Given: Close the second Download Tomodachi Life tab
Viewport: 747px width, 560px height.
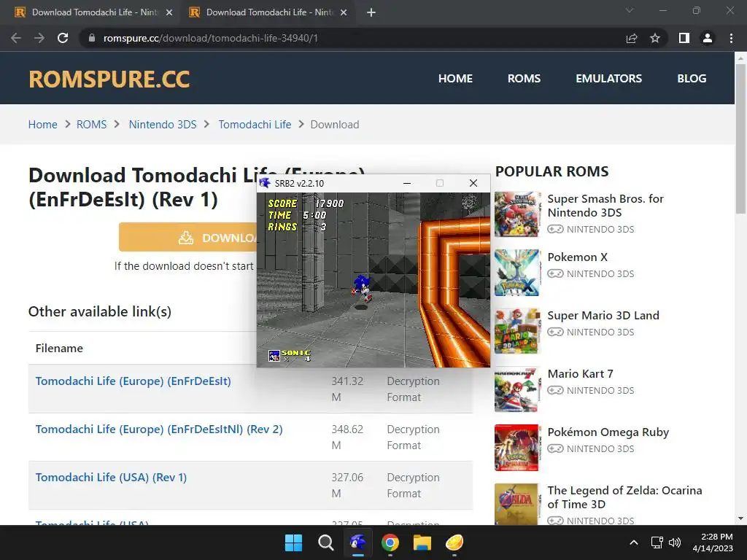Looking at the screenshot, I should 344,12.
